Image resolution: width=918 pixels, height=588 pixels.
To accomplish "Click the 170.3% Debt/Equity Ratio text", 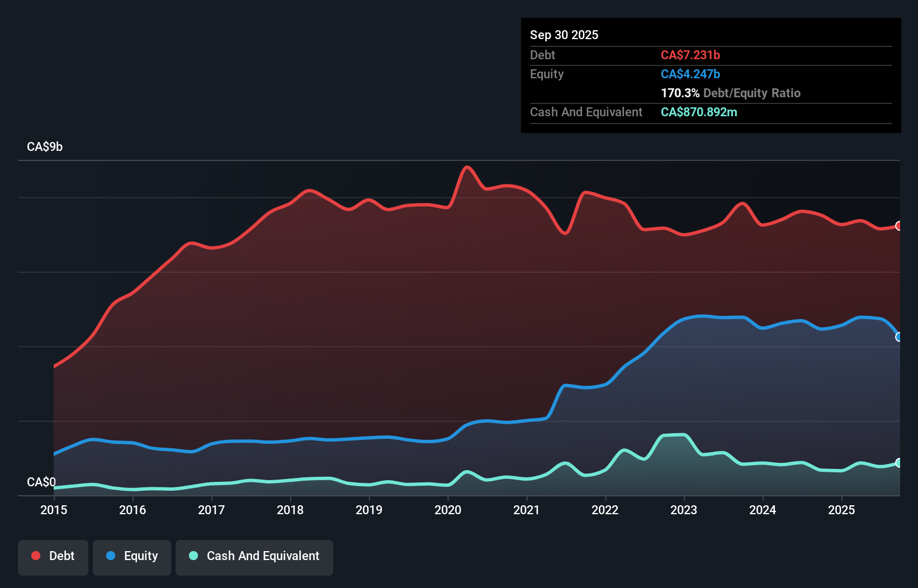I will pyautogui.click(x=731, y=93).
